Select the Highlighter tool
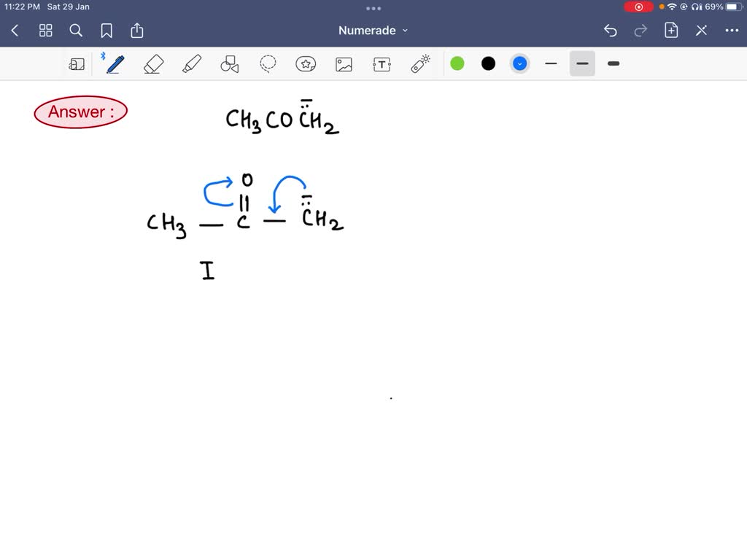 click(x=192, y=63)
